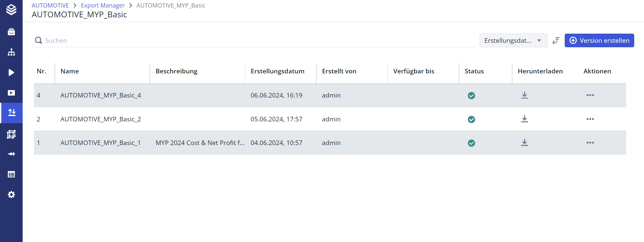
Task: Go to Export Manager breadcrumb
Action: pos(103,5)
